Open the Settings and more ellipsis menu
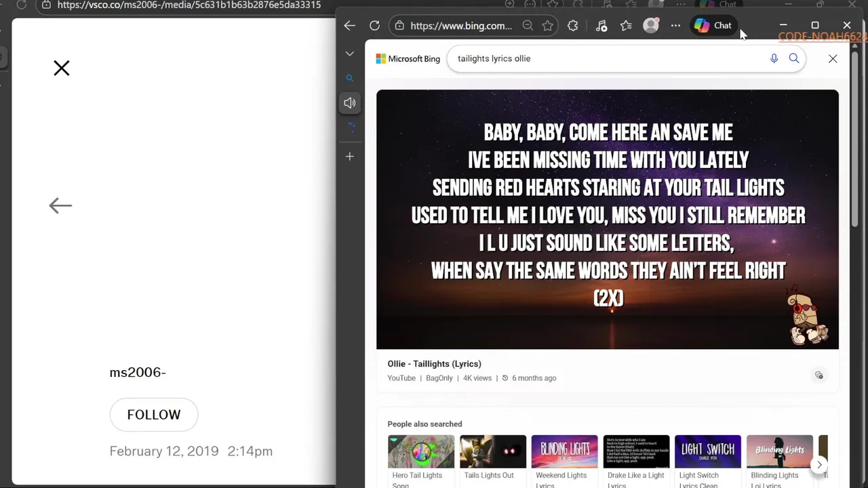Image resolution: width=868 pixels, height=488 pixels. click(675, 26)
